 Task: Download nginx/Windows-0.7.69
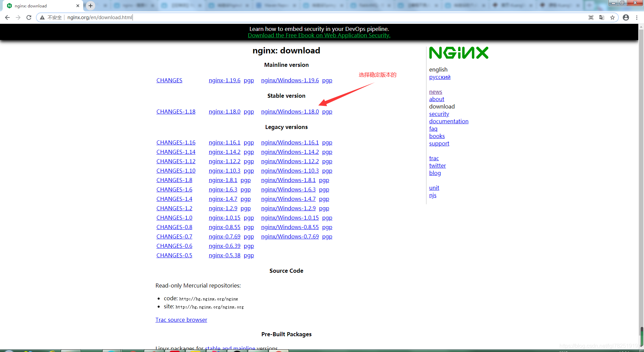290,236
